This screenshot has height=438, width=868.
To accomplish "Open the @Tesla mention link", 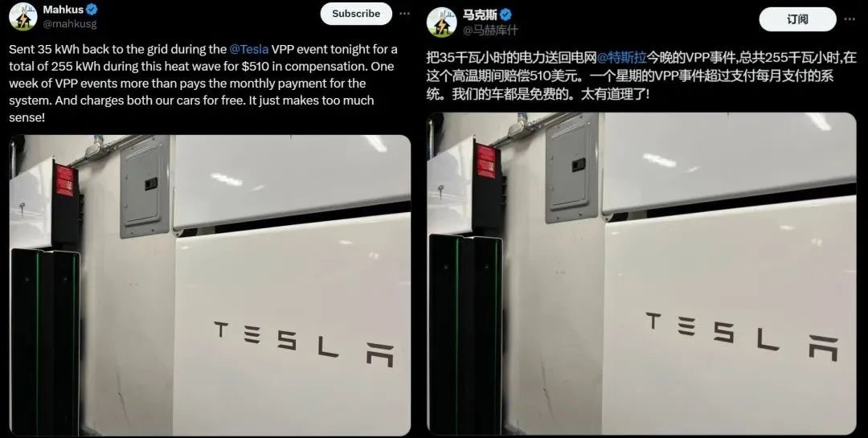I will point(249,49).
